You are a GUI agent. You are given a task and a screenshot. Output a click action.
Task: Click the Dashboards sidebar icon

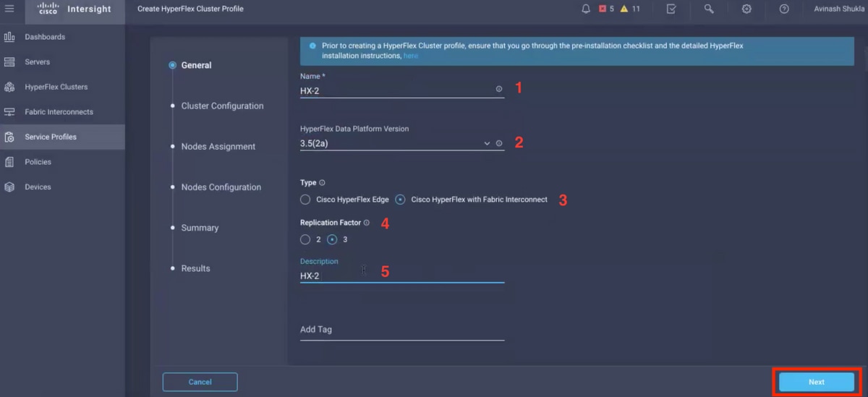[x=9, y=37]
